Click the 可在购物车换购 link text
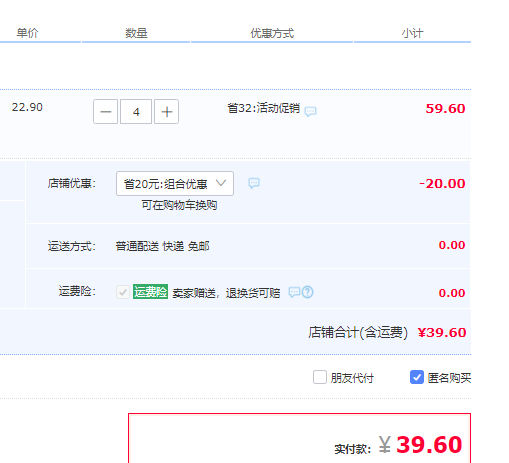This screenshot has height=463, width=509. coord(179,205)
